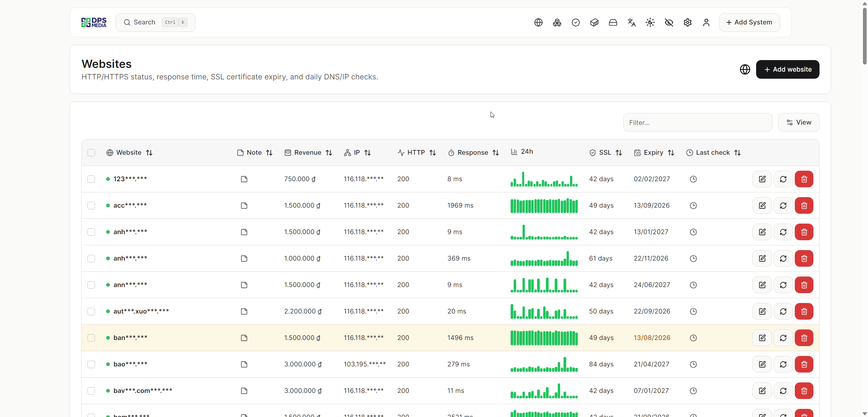Screen dimensions: 868x417
Task: Select the checkbox for row acc***.***
Action: coord(91,206)
